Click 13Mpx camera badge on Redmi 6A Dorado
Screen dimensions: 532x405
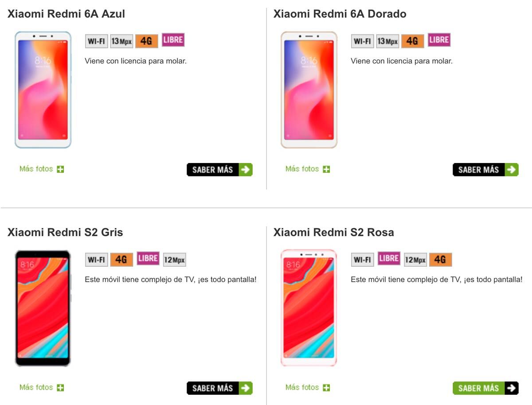pos(387,41)
